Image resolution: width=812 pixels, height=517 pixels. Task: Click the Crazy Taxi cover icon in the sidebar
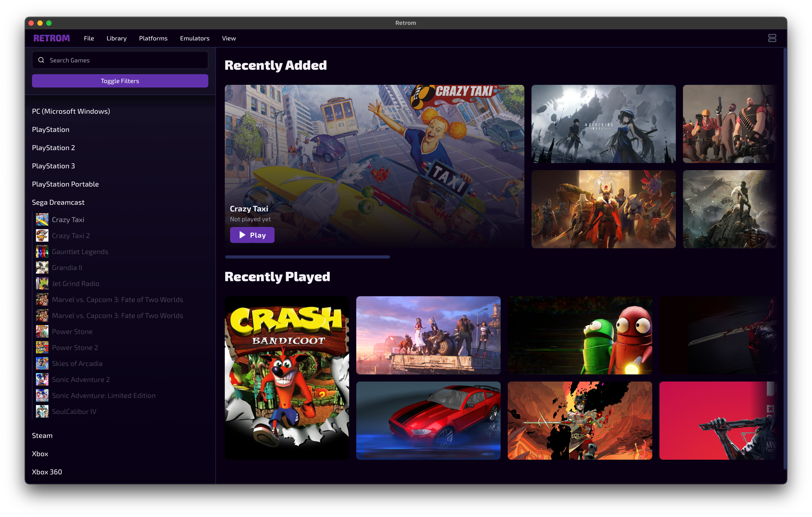pos(42,220)
